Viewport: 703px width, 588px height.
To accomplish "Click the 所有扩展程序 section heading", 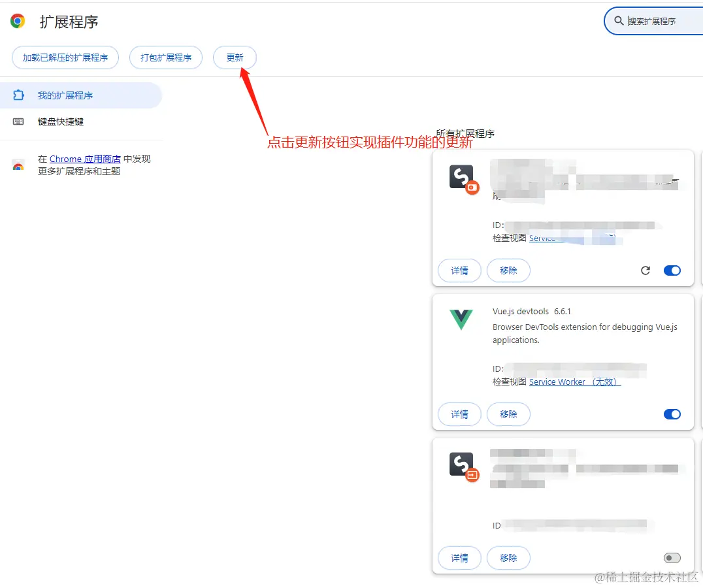I will 465,133.
